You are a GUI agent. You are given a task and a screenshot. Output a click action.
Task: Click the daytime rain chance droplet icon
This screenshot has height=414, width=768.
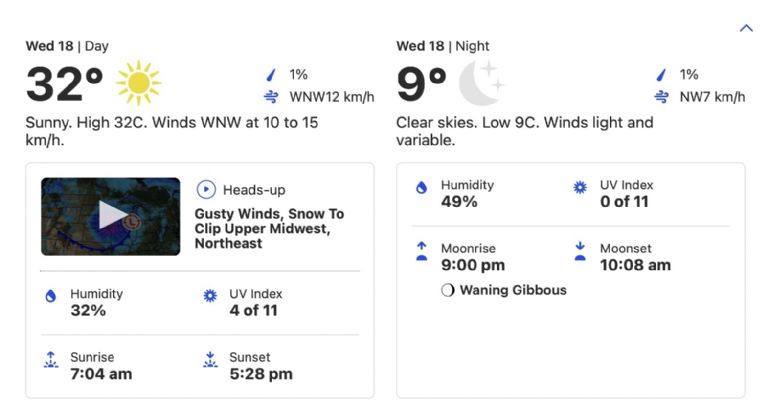click(270, 75)
